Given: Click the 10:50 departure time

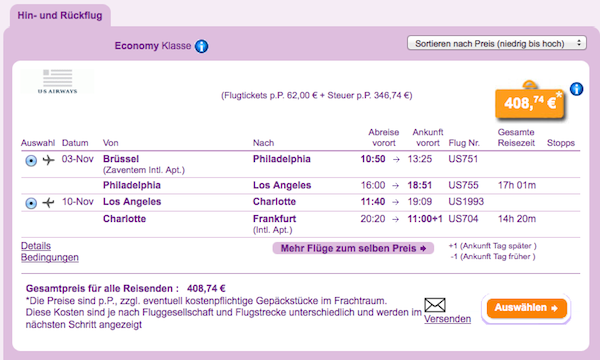Looking at the screenshot, I should point(373,159).
